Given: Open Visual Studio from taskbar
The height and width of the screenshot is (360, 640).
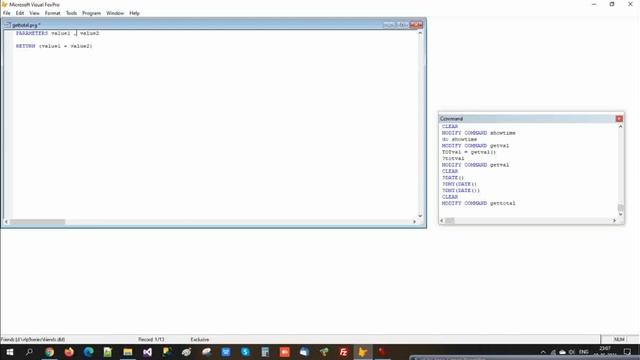Looking at the screenshot, I should click(147, 352).
